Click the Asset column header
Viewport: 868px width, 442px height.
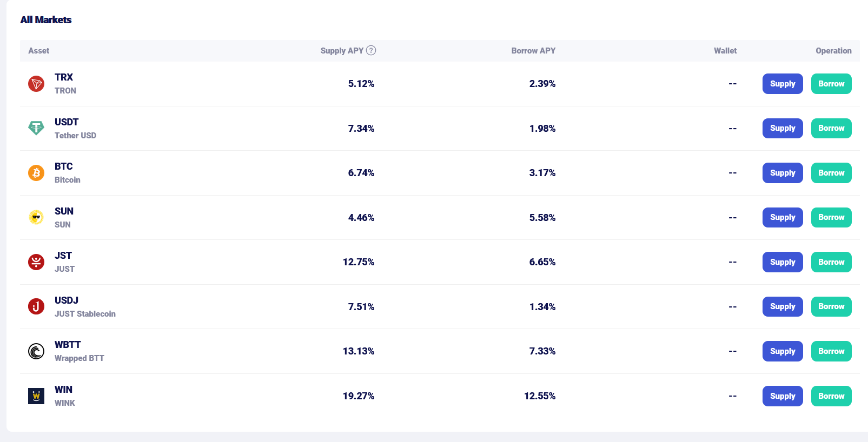click(x=39, y=51)
